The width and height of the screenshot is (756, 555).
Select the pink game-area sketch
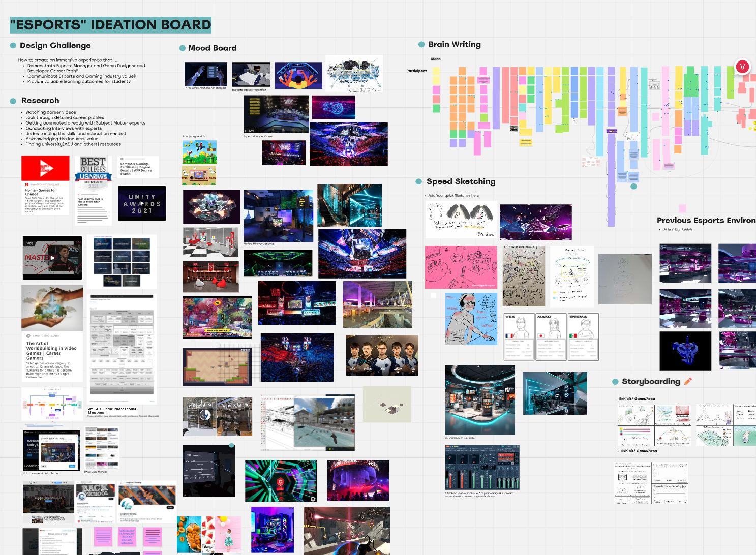(x=461, y=267)
